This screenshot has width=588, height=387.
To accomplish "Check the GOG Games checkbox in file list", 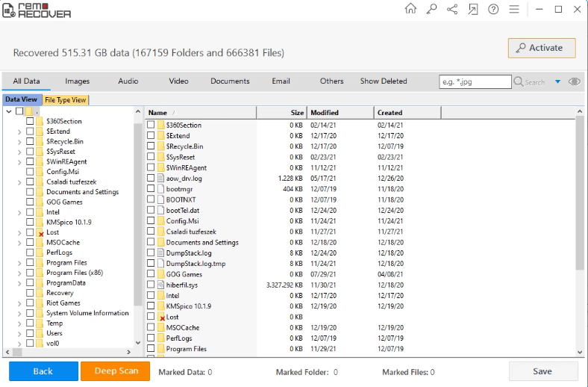I will [151, 274].
